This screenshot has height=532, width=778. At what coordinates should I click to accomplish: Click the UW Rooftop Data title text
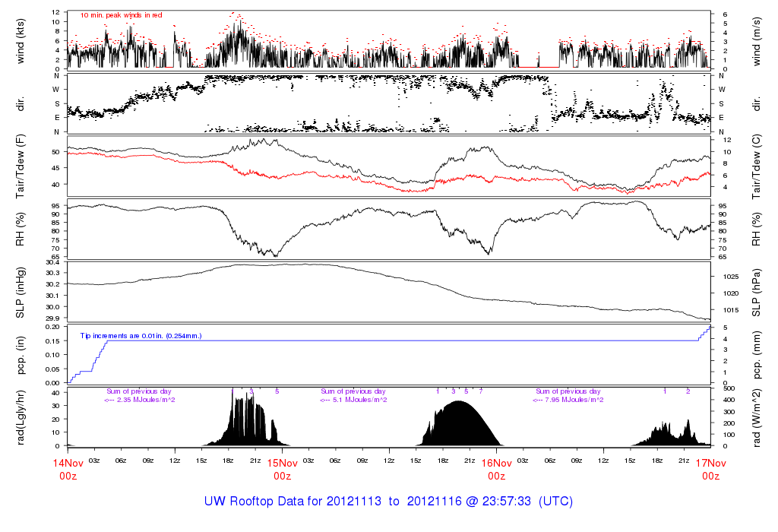[388, 502]
